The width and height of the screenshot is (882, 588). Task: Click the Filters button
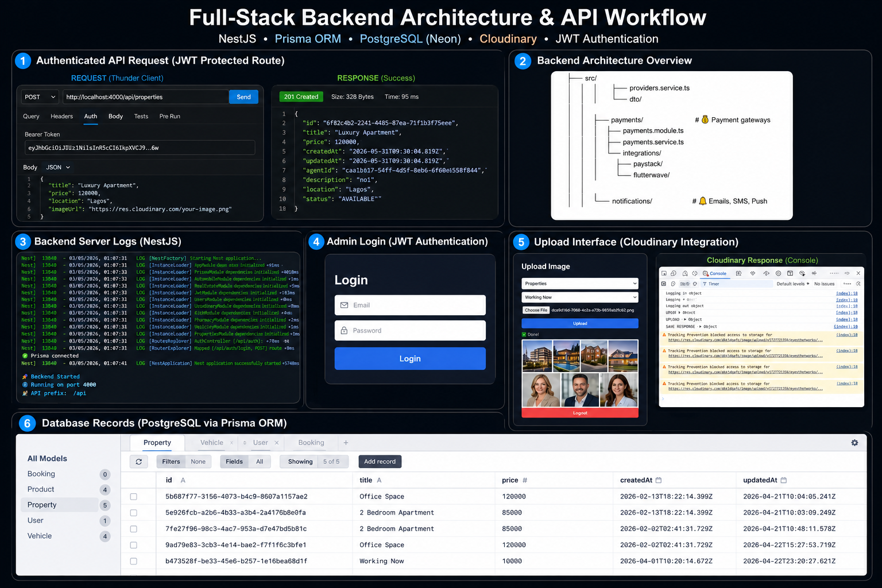click(x=171, y=462)
